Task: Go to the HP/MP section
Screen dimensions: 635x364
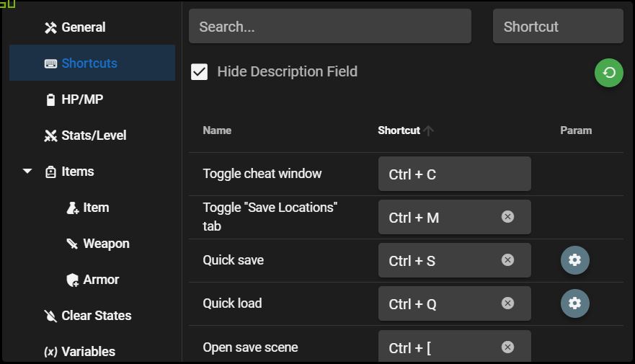Action: [x=81, y=99]
